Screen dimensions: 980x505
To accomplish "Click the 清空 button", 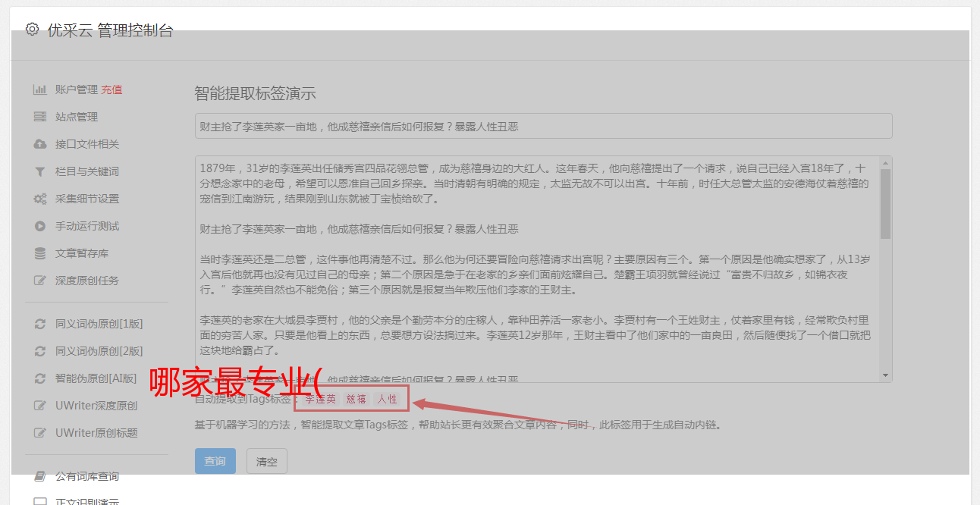I will point(267,461).
